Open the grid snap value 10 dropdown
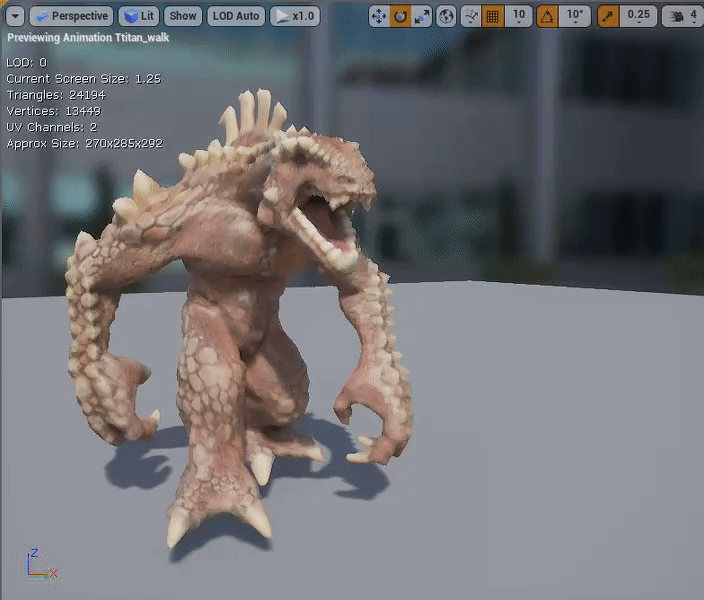The height and width of the screenshot is (600, 704). pos(519,17)
